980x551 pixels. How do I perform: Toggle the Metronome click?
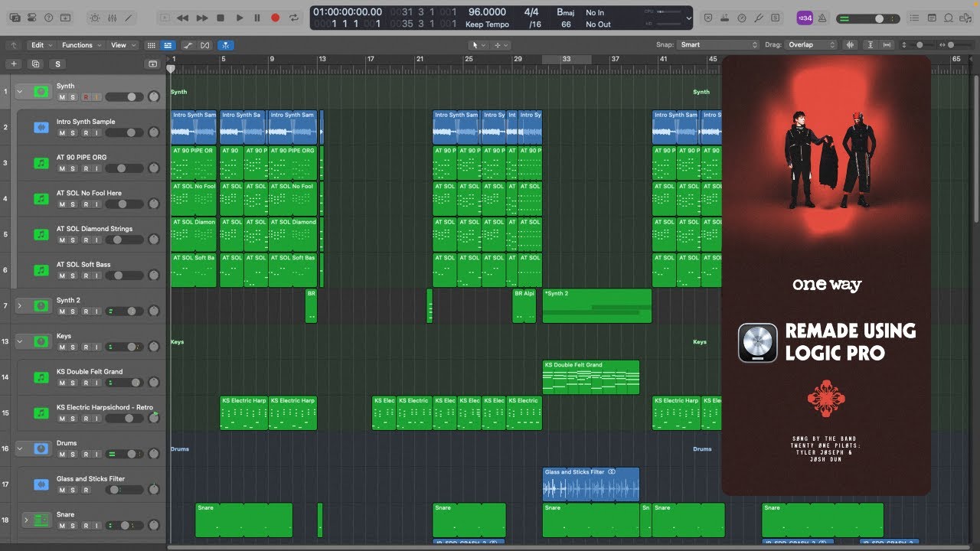coord(822,18)
